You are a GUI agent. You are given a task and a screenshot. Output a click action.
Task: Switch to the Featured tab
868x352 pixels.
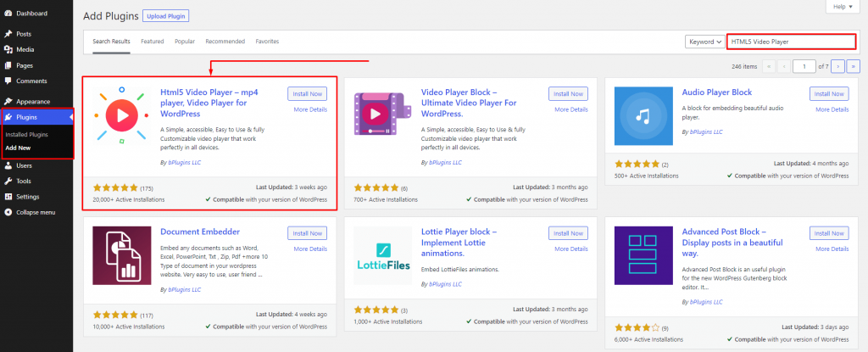coord(153,42)
